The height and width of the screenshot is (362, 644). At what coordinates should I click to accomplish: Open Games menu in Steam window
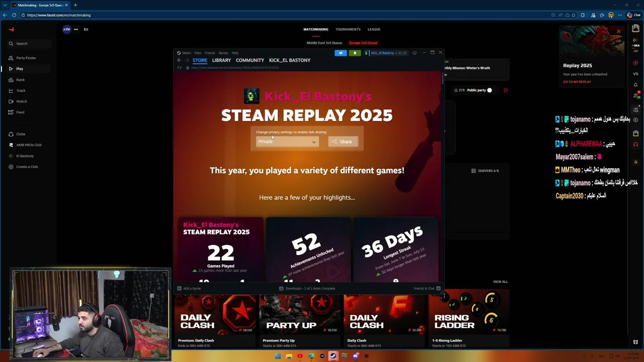tap(223, 53)
